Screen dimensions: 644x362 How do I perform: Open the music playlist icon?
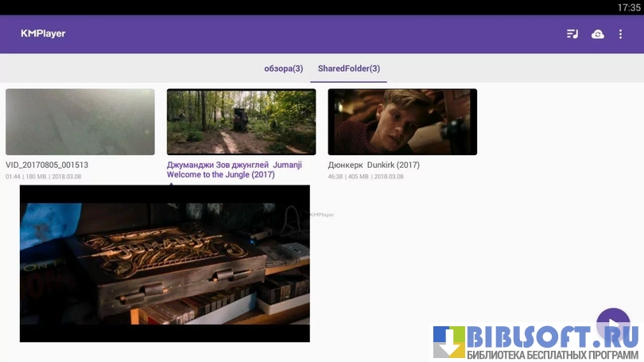tap(572, 34)
